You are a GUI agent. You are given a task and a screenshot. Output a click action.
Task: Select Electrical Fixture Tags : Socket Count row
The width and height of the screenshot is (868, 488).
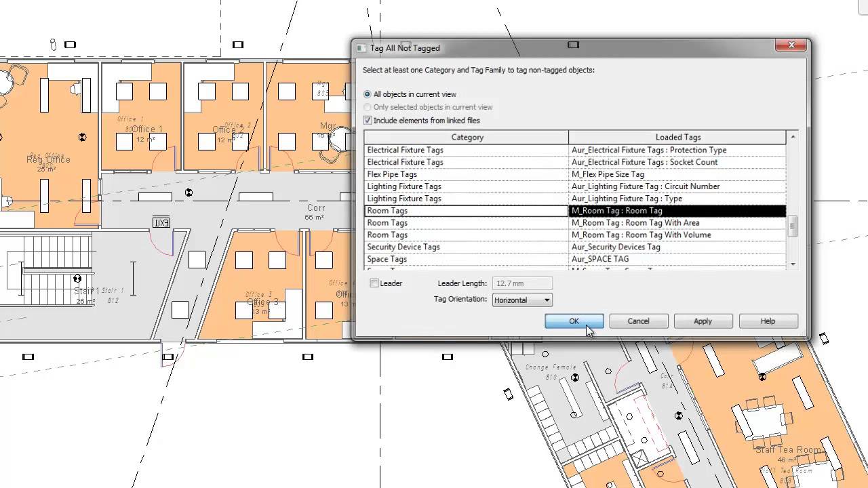575,162
